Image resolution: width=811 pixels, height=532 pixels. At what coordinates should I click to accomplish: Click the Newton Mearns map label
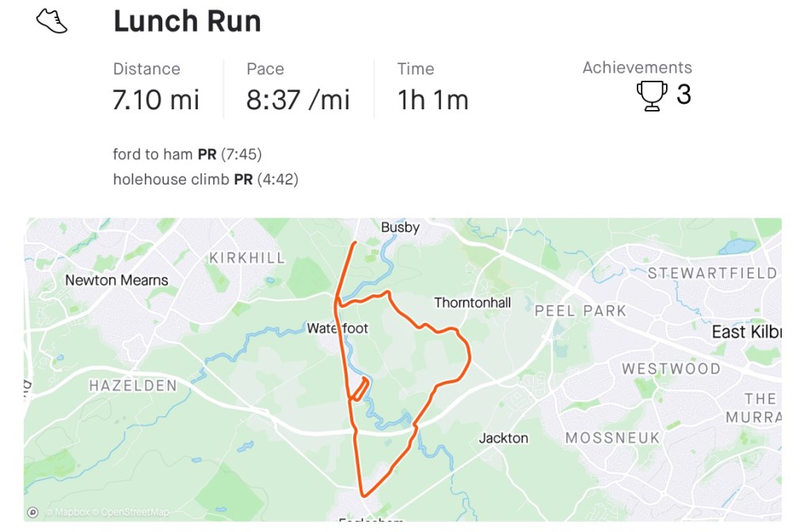[x=116, y=280]
